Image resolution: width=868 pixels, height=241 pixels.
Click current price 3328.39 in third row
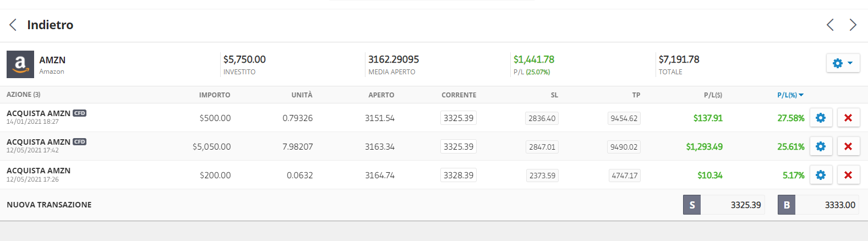[458, 175]
